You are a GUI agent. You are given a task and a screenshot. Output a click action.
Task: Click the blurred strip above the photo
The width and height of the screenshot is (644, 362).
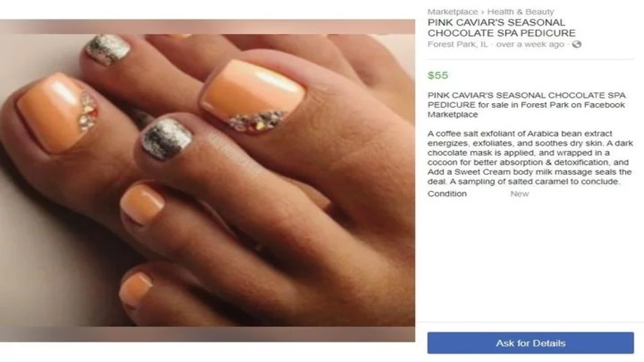tap(207, 26)
